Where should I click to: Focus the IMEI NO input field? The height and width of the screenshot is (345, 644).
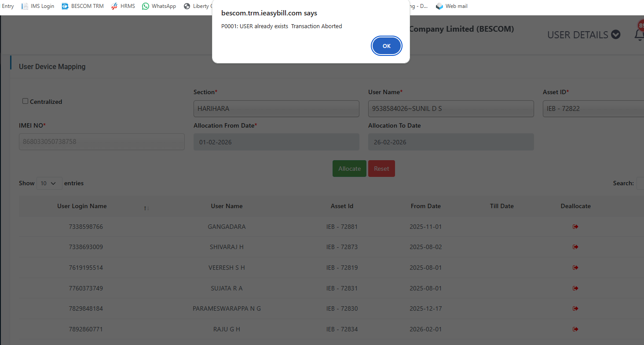click(x=102, y=142)
